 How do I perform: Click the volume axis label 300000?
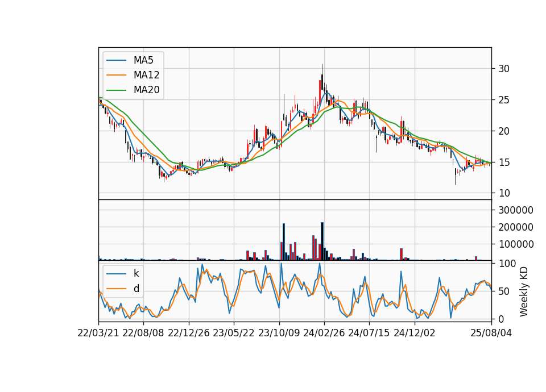tap(516, 210)
